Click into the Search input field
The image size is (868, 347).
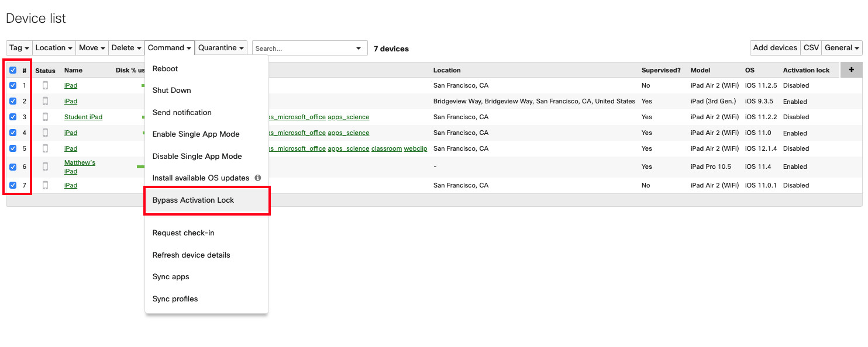pos(304,48)
